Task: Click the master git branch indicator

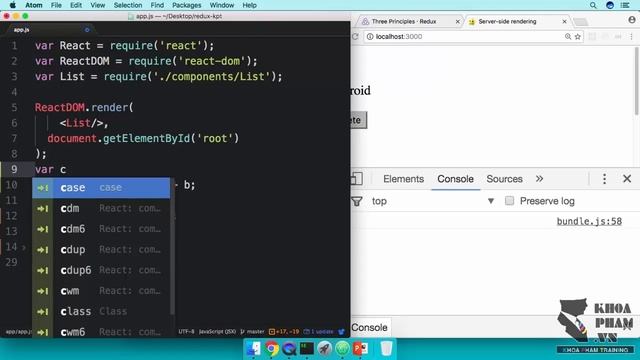Action: pos(253,332)
